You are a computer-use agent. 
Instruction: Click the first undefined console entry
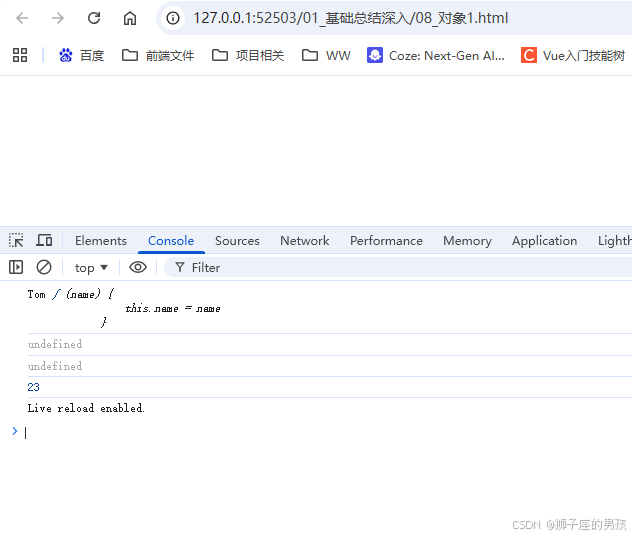click(55, 344)
